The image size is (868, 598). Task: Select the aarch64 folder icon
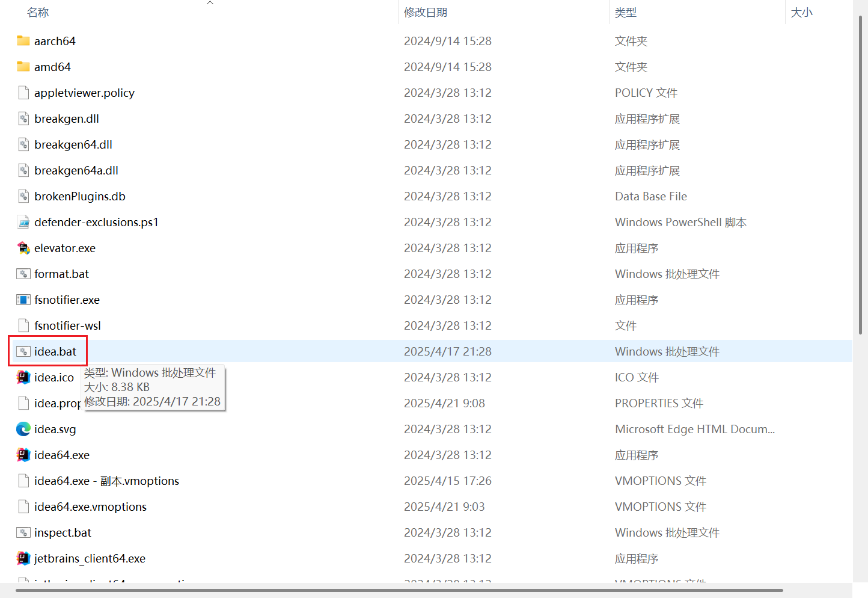tap(23, 41)
